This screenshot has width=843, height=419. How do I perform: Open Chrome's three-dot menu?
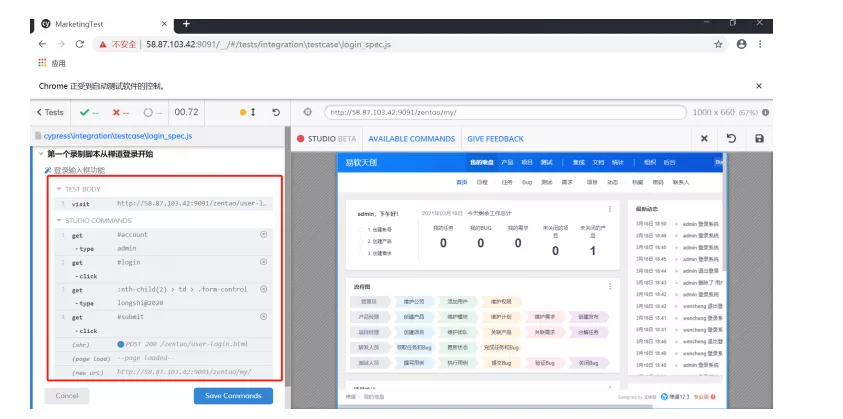tap(760, 44)
